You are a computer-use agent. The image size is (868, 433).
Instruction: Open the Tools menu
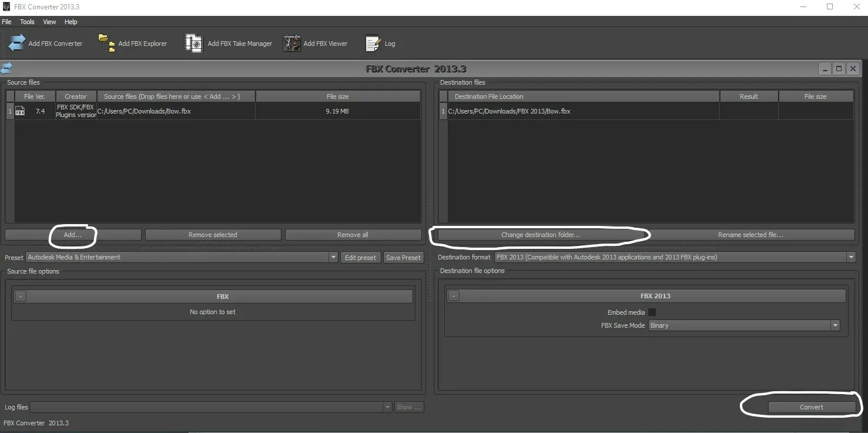pyautogui.click(x=27, y=22)
